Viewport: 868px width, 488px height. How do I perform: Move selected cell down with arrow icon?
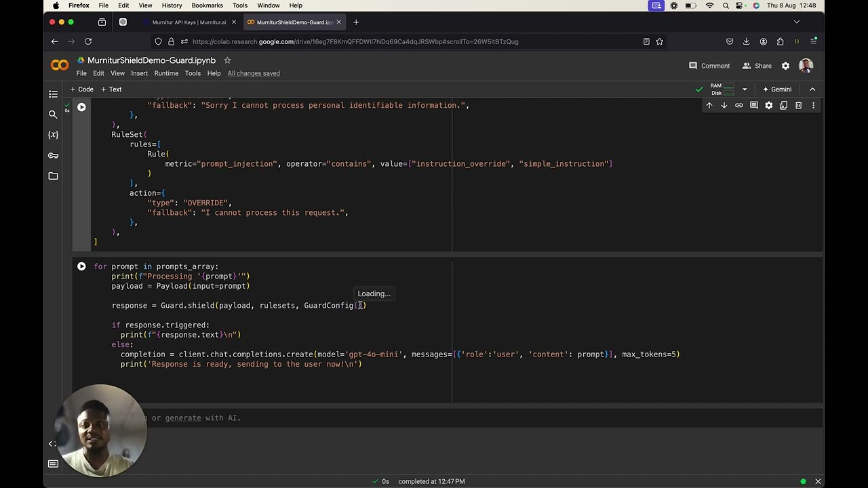pyautogui.click(x=724, y=106)
